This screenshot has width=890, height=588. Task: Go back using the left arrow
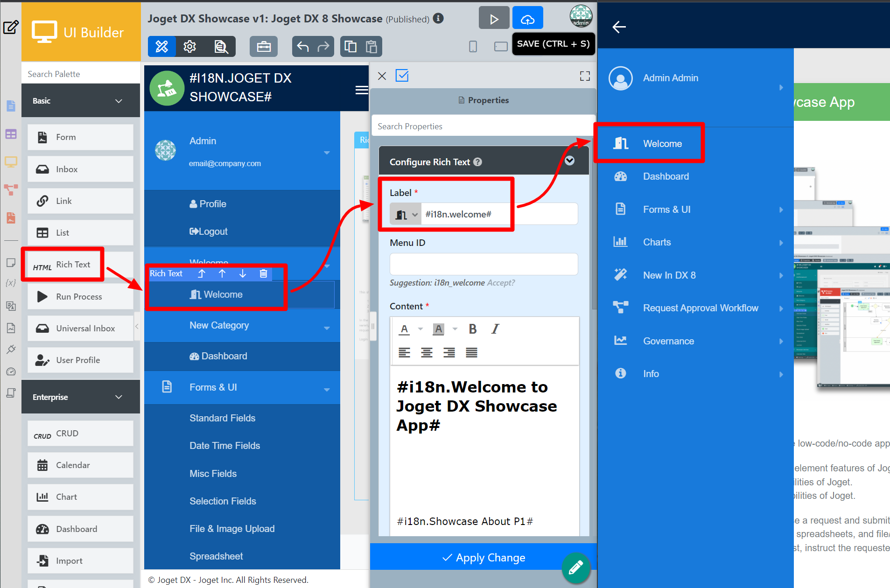pyautogui.click(x=619, y=27)
